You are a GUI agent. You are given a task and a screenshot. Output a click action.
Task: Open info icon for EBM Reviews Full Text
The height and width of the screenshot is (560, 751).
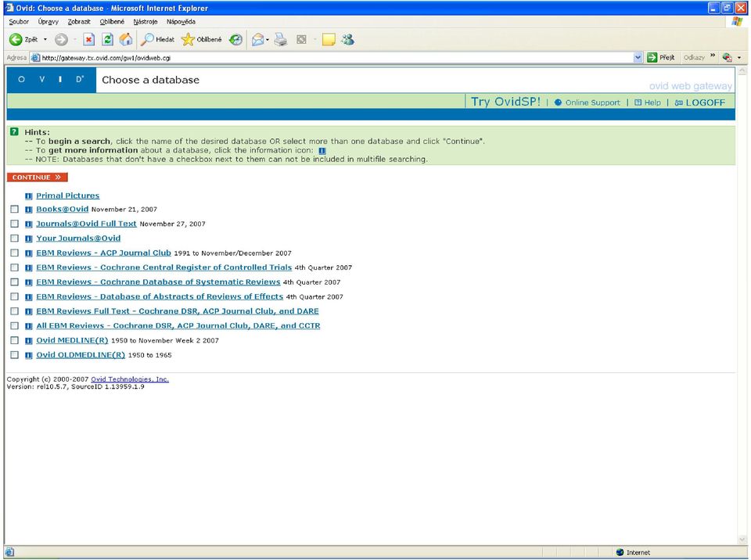(x=29, y=311)
